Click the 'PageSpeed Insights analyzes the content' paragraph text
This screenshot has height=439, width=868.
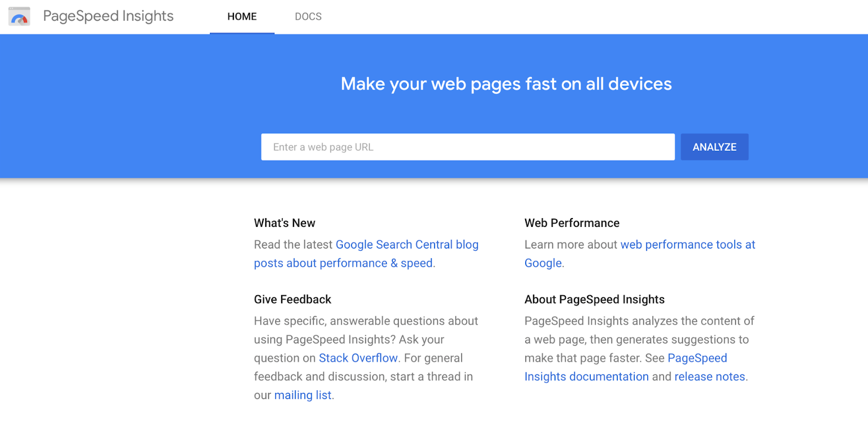[639, 321]
